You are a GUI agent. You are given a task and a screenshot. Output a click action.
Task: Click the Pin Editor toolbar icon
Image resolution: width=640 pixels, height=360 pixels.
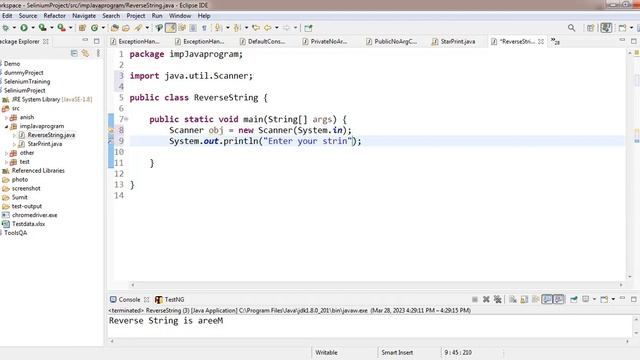pyautogui.click(x=308, y=28)
